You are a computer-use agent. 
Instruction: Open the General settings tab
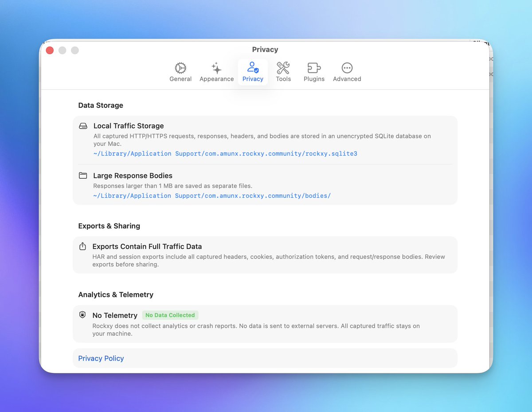[180, 72]
